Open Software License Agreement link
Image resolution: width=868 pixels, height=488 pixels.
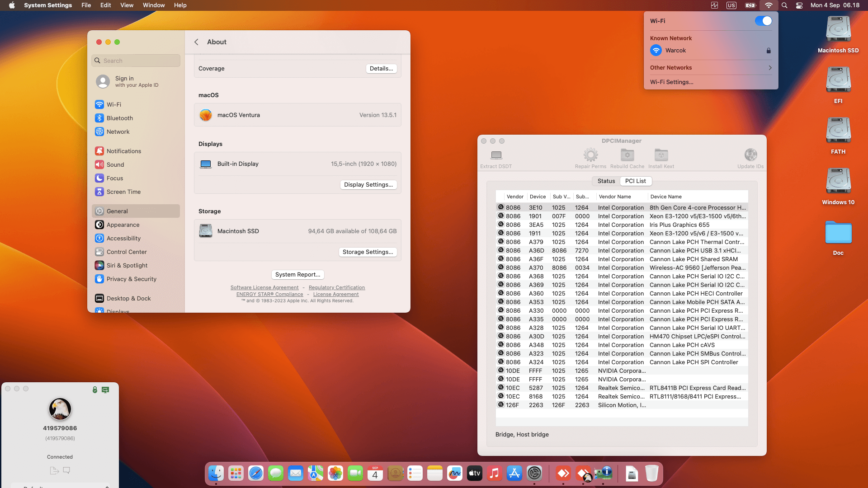coord(264,287)
